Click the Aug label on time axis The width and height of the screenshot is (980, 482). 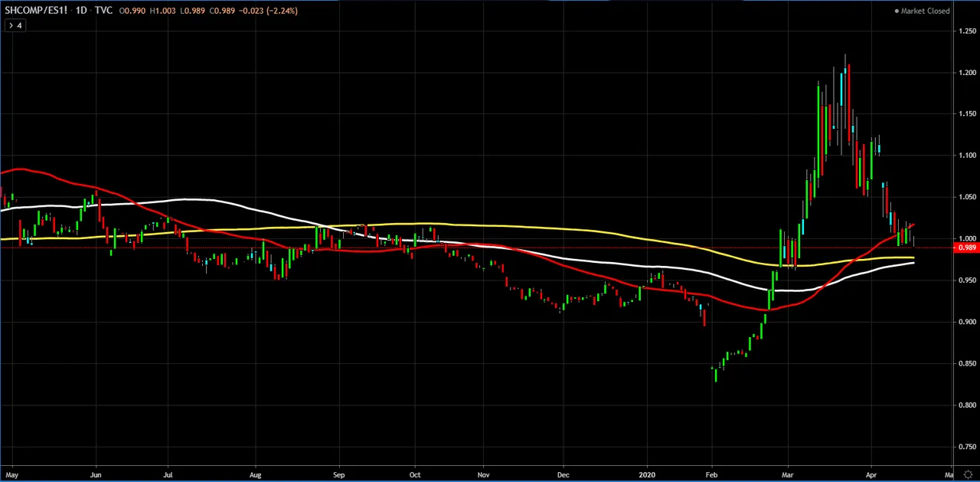coord(255,475)
